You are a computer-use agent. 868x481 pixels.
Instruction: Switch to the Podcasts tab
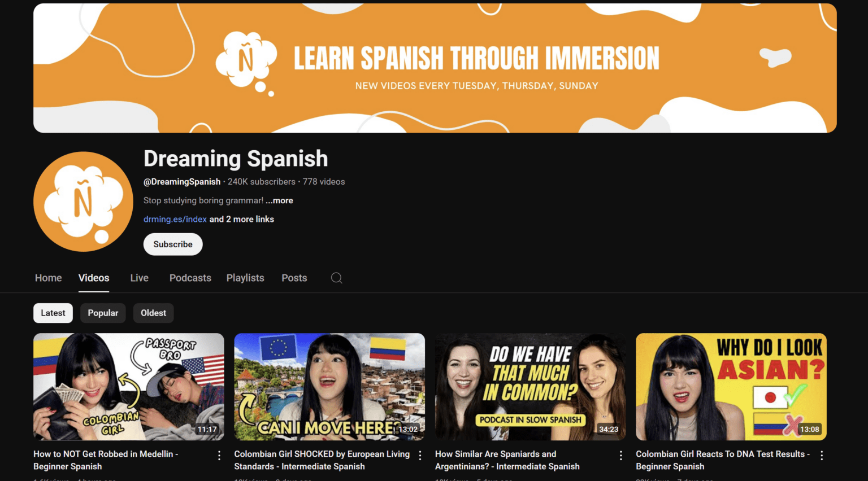point(190,278)
